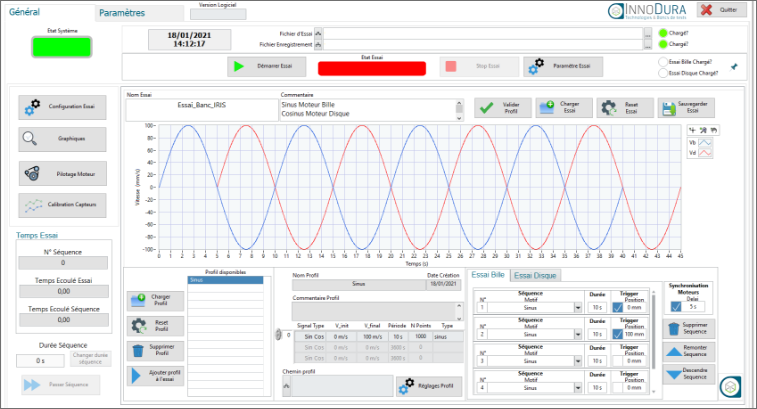
Task: Click the Etat Système green indicator
Action: click(x=62, y=47)
